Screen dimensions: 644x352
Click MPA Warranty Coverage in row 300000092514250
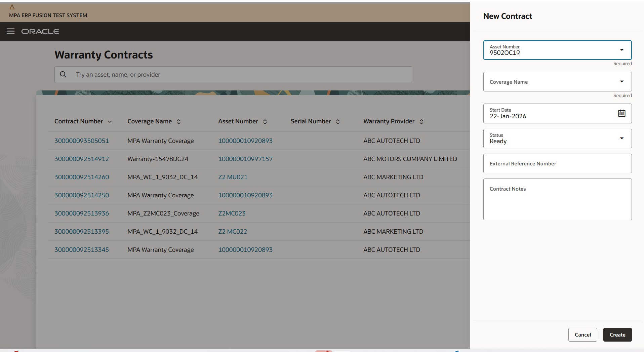pyautogui.click(x=161, y=195)
